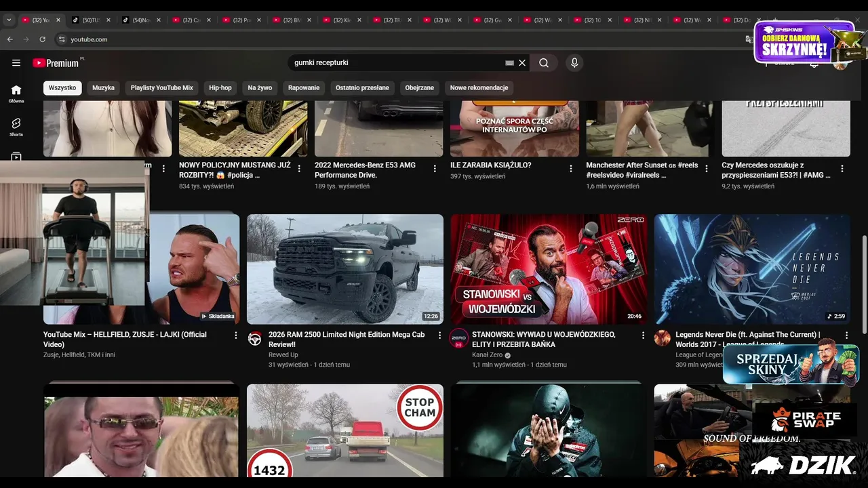The width and height of the screenshot is (868, 488).
Task: Open the League of Legends channel avatar
Action: [x=663, y=338]
